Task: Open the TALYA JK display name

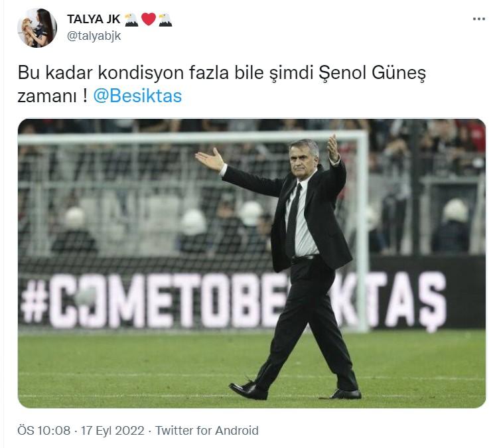Action: (x=94, y=19)
